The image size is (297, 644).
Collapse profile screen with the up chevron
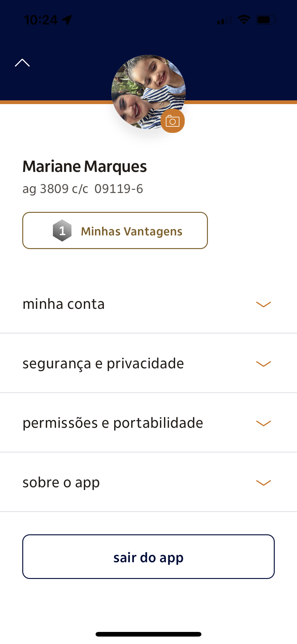(22, 63)
